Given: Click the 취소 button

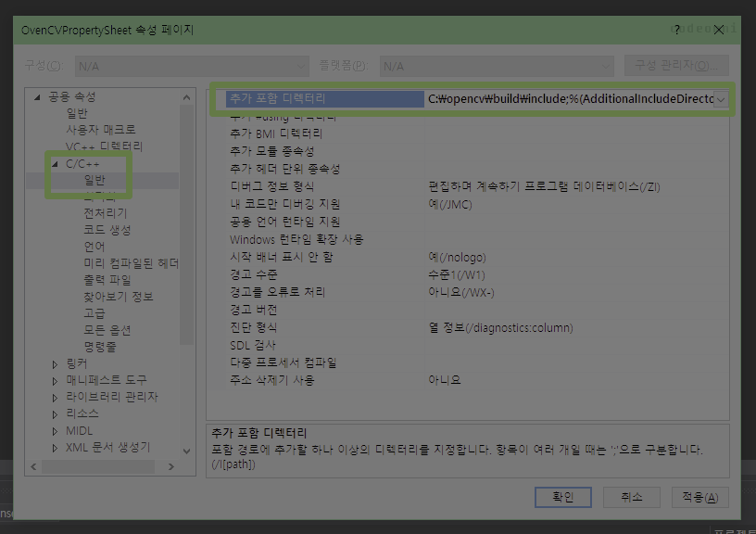Looking at the screenshot, I should (x=632, y=497).
